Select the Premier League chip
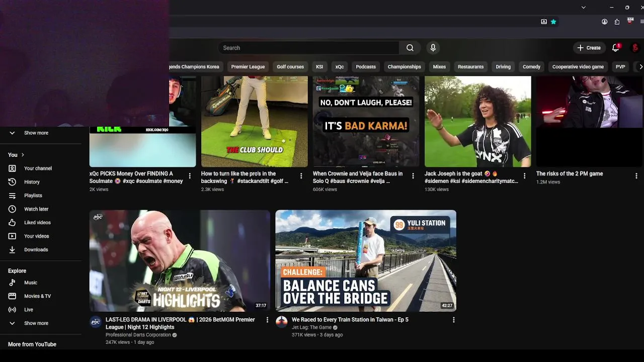Image resolution: width=644 pixels, height=362 pixels. click(x=248, y=67)
